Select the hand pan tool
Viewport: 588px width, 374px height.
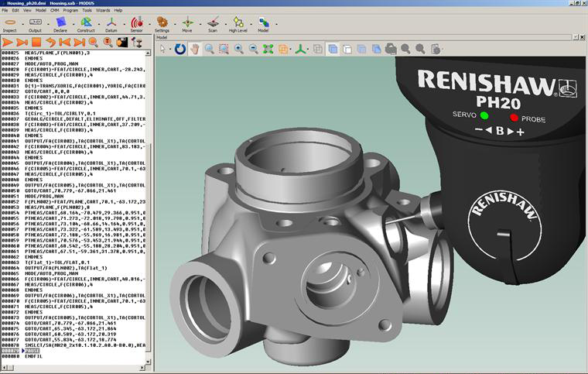pos(194,49)
